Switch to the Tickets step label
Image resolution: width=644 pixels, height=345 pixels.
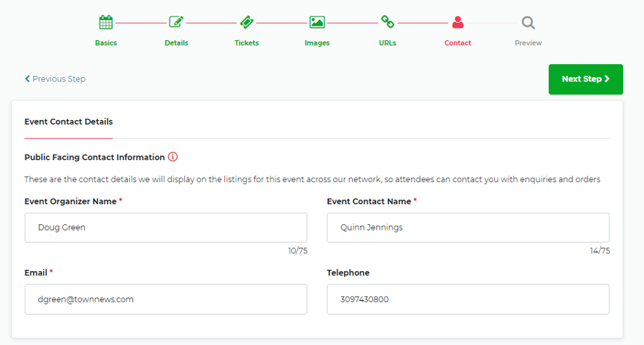coord(246,43)
